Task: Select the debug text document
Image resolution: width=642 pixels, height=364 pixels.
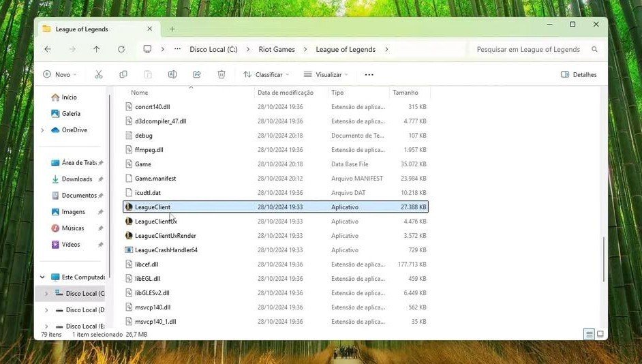Action: [x=276, y=135]
